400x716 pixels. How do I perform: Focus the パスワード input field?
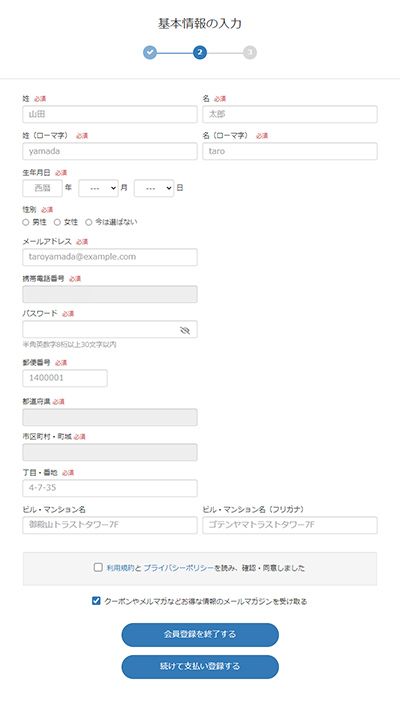click(110, 329)
